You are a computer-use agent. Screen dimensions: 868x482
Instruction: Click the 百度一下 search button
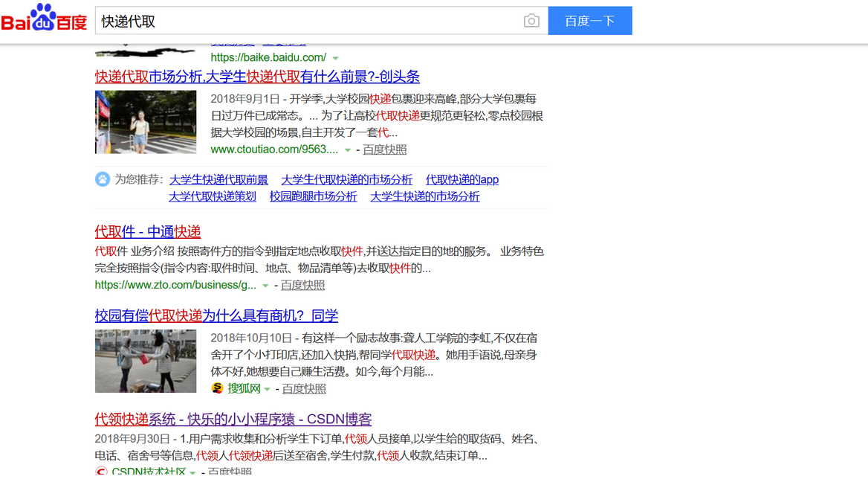[x=590, y=21]
